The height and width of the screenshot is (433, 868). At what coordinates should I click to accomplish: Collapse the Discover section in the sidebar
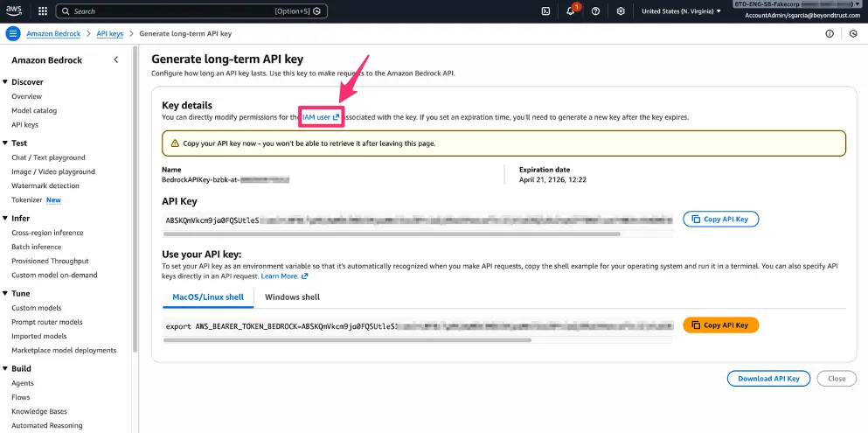point(5,82)
